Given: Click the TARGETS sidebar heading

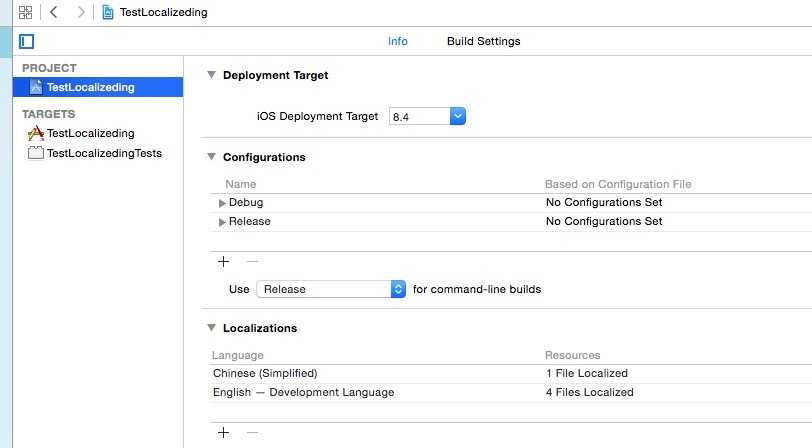Looking at the screenshot, I should coord(49,114).
